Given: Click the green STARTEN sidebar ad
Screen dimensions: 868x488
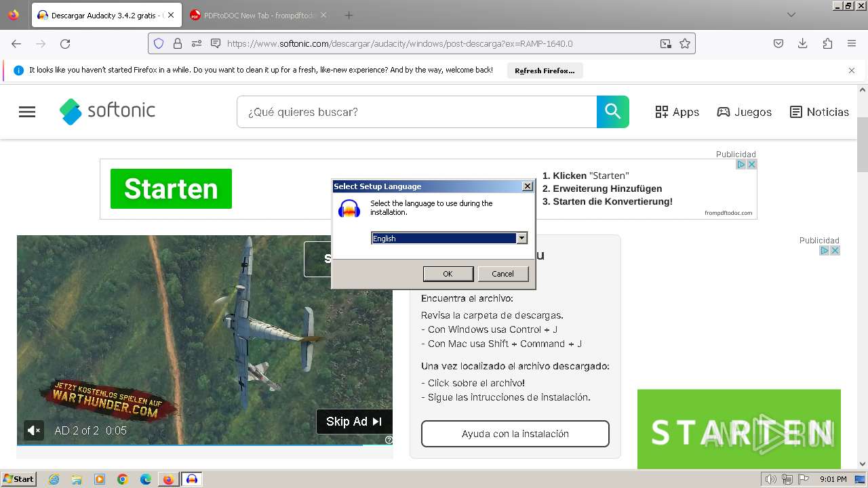Looking at the screenshot, I should (x=739, y=429).
